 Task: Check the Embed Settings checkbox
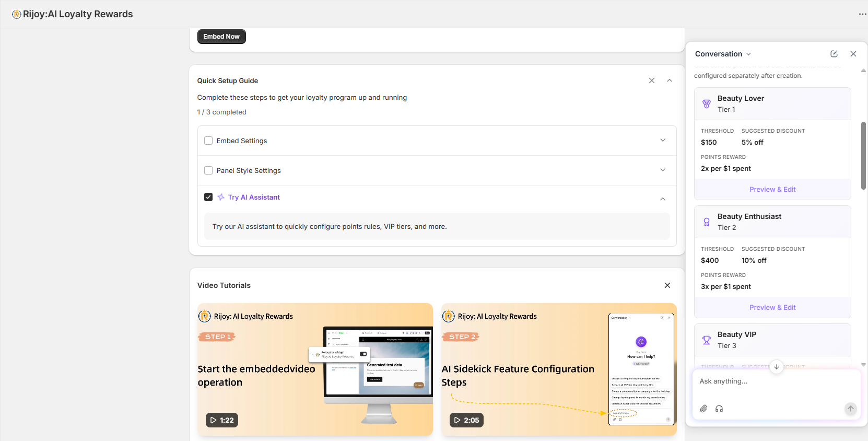tap(208, 141)
